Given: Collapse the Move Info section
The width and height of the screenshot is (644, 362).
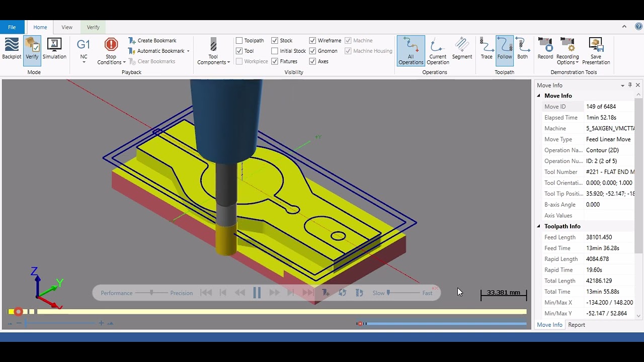Looking at the screenshot, I should point(539,96).
